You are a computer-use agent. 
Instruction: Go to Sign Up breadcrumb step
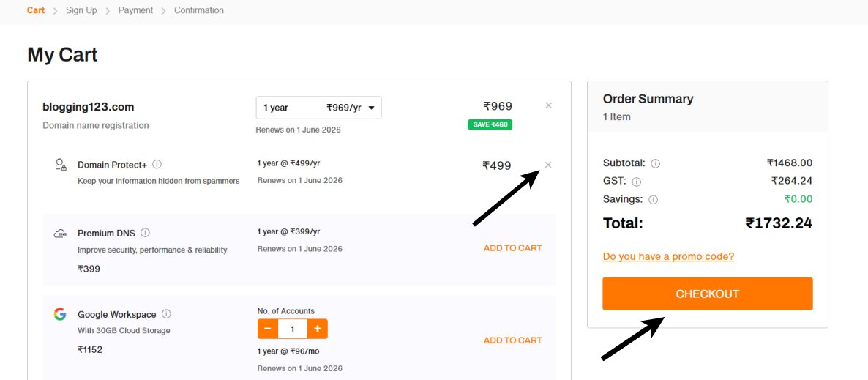(81, 10)
